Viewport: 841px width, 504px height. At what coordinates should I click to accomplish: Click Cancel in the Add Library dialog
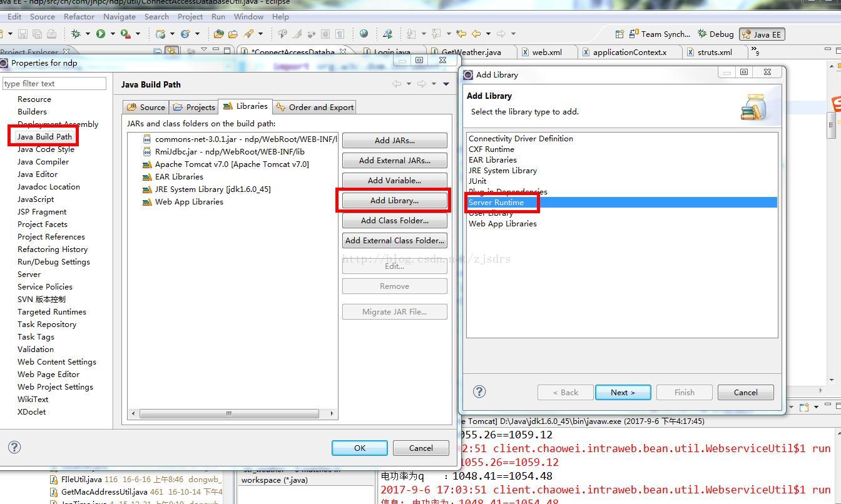click(x=745, y=392)
